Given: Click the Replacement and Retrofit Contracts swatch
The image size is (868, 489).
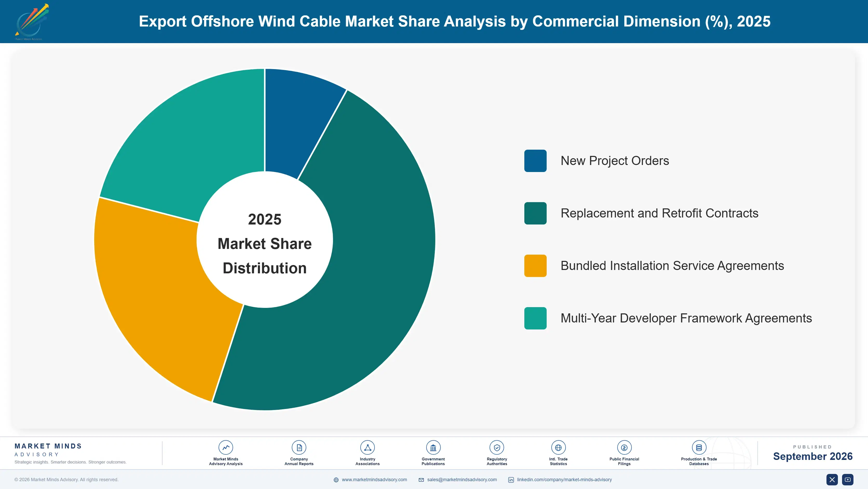Looking at the screenshot, I should (x=535, y=213).
